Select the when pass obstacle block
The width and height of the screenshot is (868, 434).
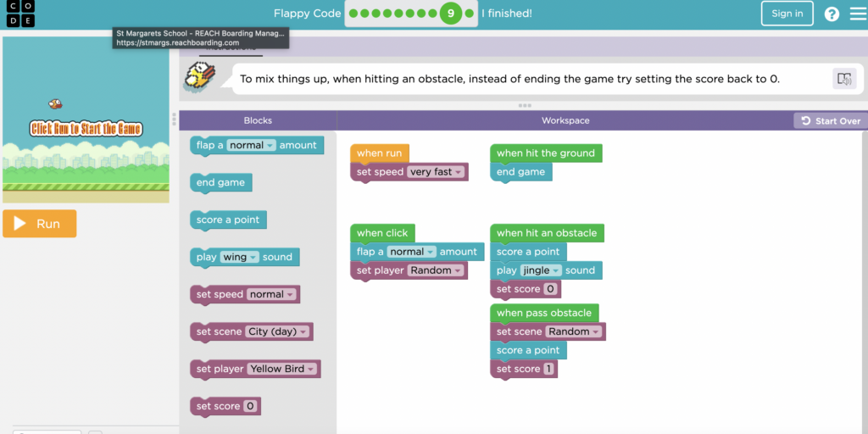[544, 314]
